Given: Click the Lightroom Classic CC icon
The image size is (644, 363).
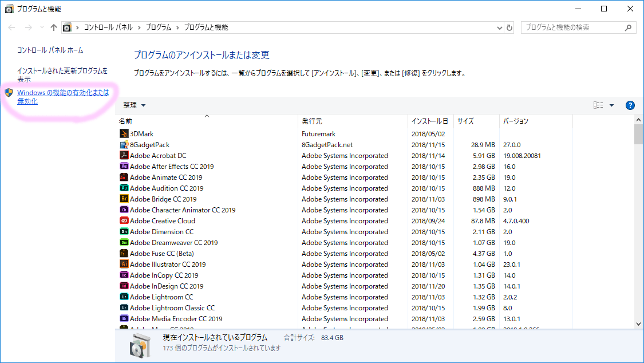Looking at the screenshot, I should pos(124,307).
